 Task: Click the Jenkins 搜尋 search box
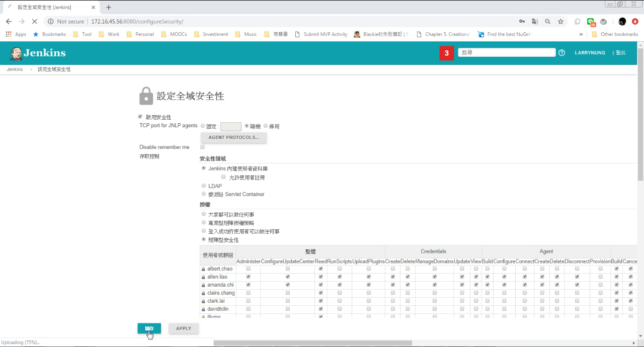coord(507,52)
